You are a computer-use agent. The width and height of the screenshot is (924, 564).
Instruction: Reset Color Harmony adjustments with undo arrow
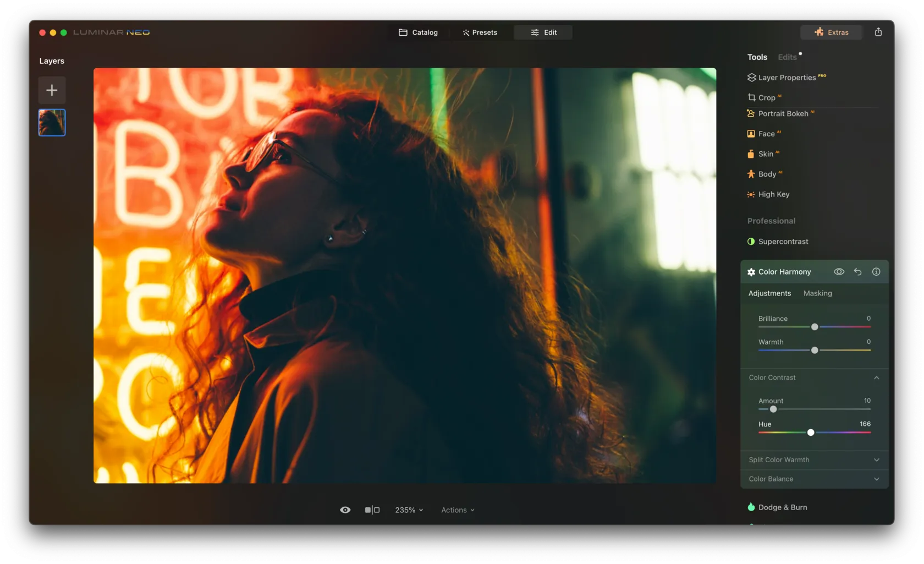click(x=857, y=272)
